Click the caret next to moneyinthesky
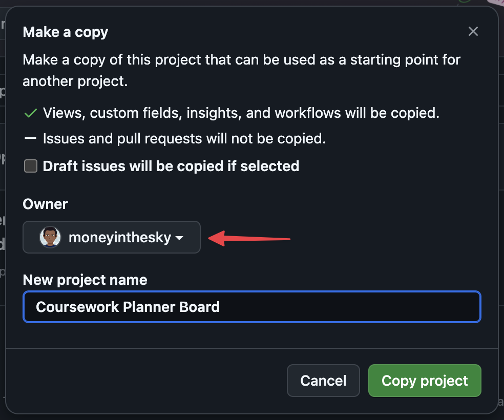504x420 pixels. [x=179, y=238]
